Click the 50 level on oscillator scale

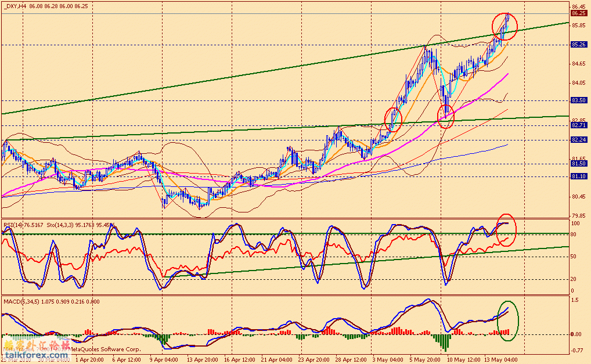click(573, 257)
